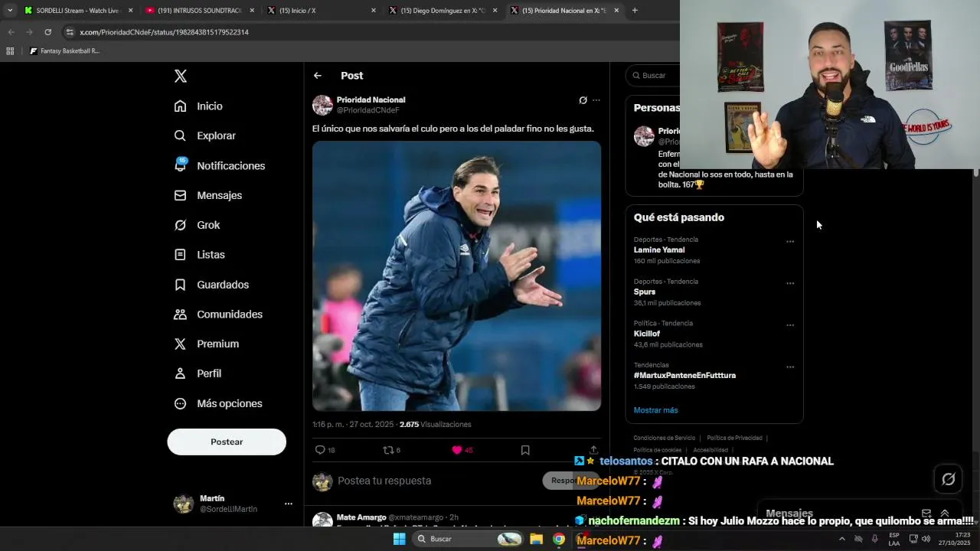Image resolution: width=980 pixels, height=551 pixels.
Task: Open Política de Privacidad link
Action: click(734, 438)
